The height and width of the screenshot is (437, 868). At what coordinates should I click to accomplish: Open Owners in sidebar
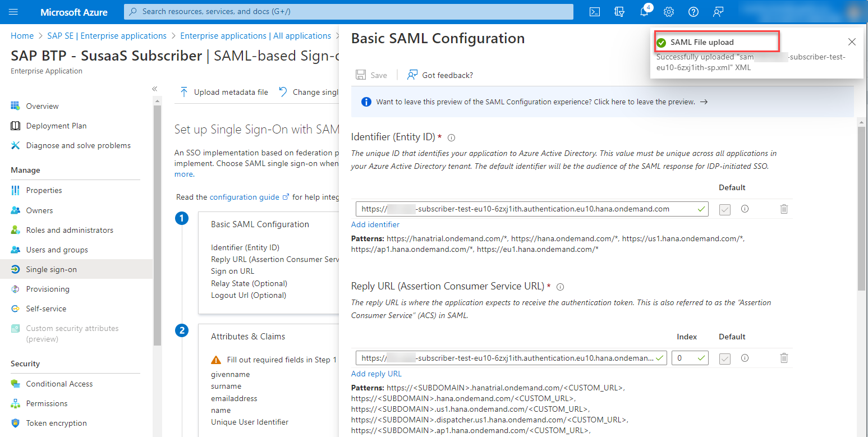pyautogui.click(x=39, y=210)
